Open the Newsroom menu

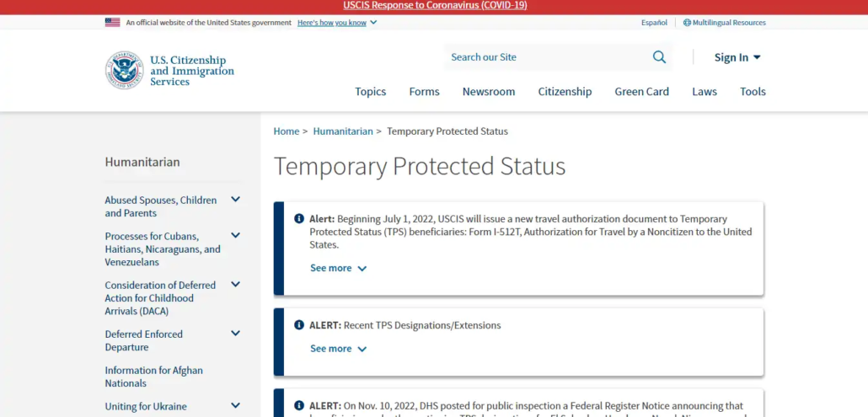click(489, 92)
